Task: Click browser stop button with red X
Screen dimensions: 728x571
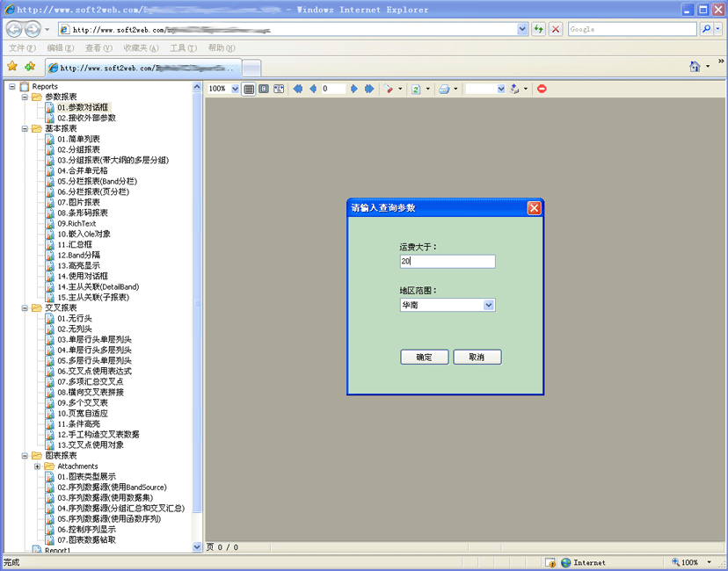Action: (x=556, y=29)
